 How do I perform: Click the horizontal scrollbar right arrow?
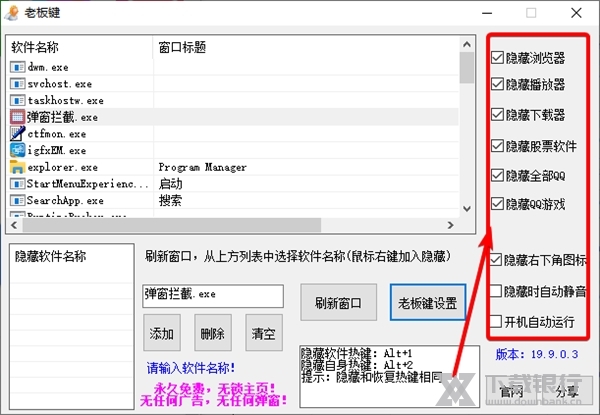point(451,225)
